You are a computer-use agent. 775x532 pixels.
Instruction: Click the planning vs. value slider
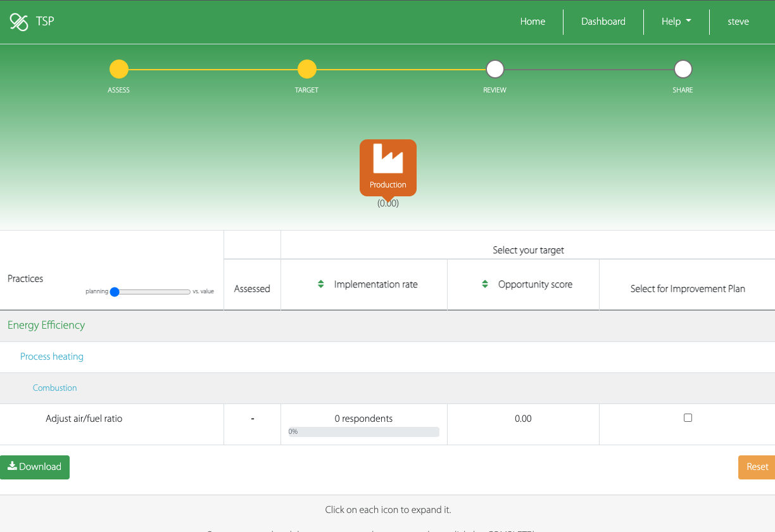(151, 292)
